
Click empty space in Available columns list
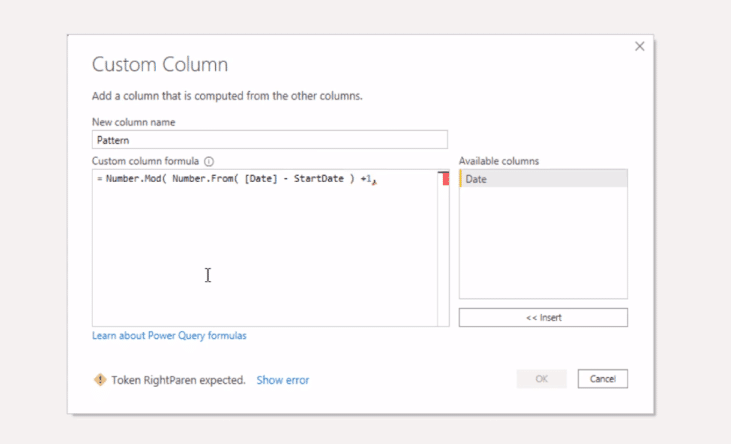tap(543, 243)
